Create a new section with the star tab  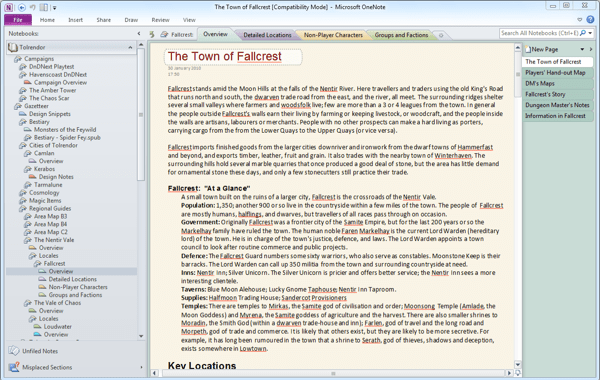(x=441, y=35)
